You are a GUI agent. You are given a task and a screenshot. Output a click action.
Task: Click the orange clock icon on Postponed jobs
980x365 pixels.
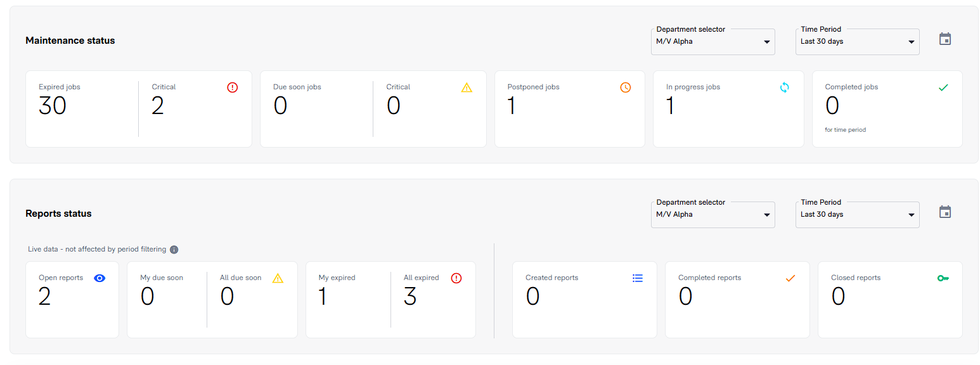pos(625,87)
